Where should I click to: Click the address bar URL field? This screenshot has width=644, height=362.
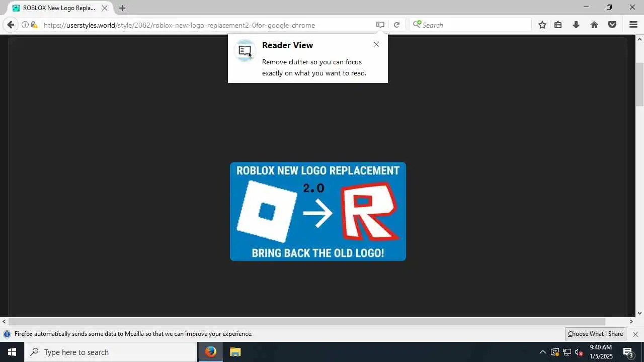tap(206, 25)
